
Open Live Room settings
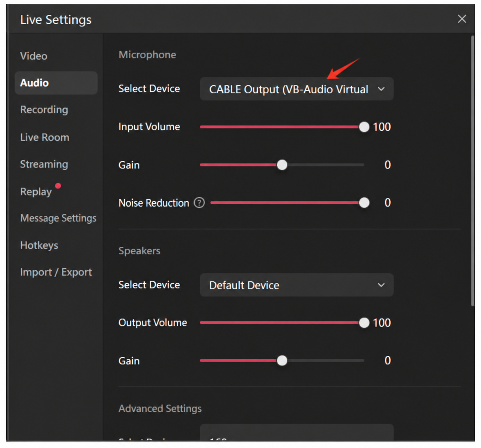45,137
